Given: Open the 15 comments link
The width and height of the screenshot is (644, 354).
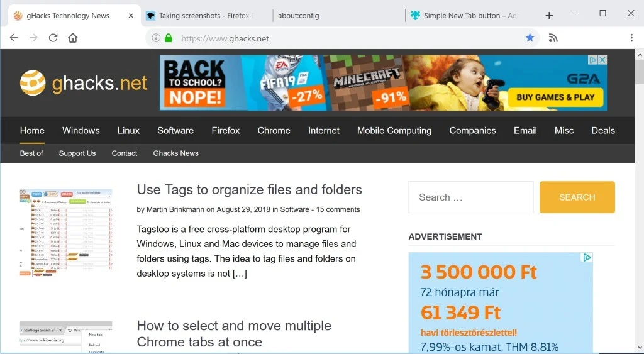Looking at the screenshot, I should coord(338,209).
